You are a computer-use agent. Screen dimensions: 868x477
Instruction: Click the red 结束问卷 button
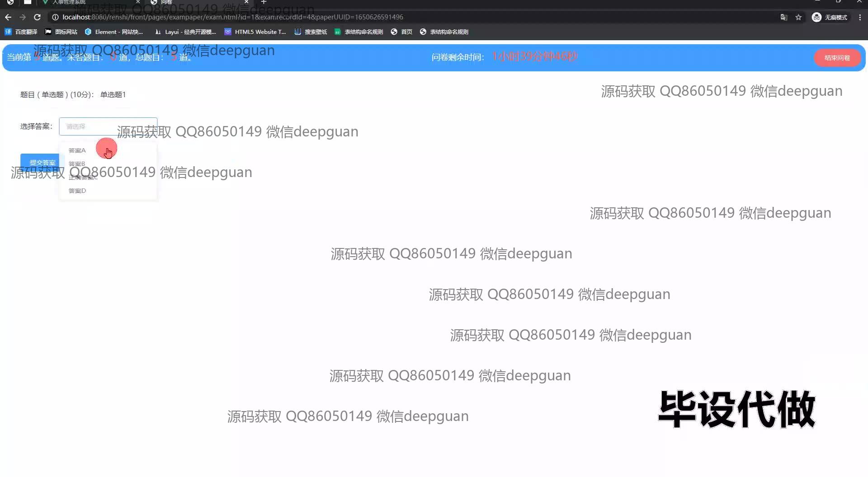[x=837, y=58]
